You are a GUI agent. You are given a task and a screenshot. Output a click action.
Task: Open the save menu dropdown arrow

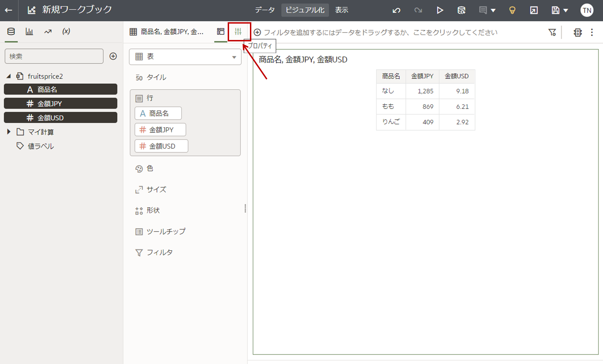click(x=566, y=11)
